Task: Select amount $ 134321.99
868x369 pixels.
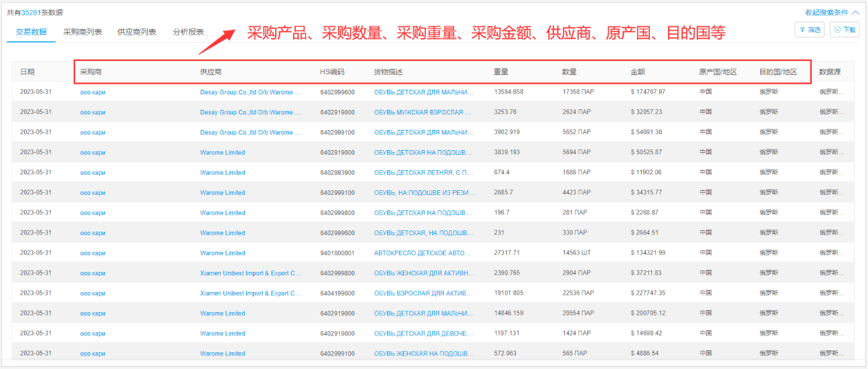Action: [648, 252]
